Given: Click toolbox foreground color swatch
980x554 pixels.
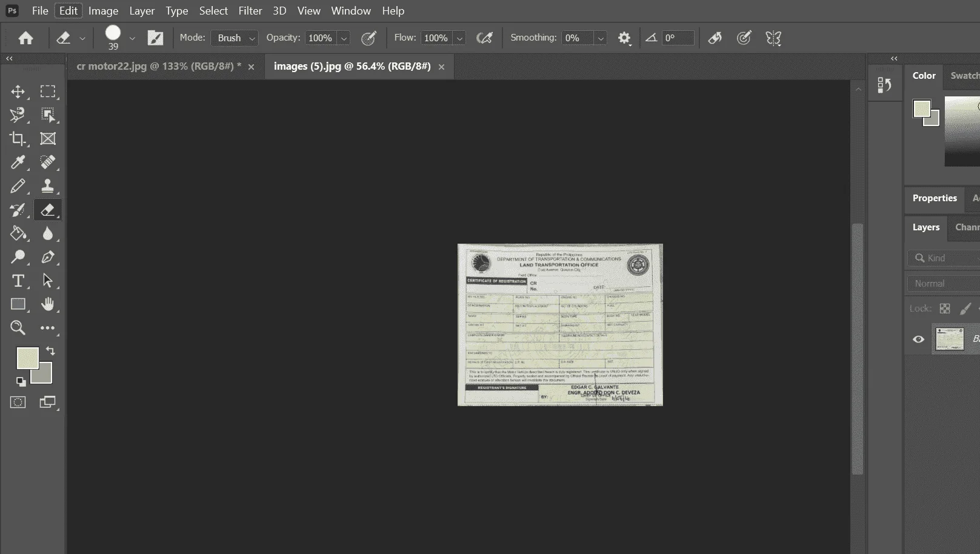Looking at the screenshot, I should (27, 357).
